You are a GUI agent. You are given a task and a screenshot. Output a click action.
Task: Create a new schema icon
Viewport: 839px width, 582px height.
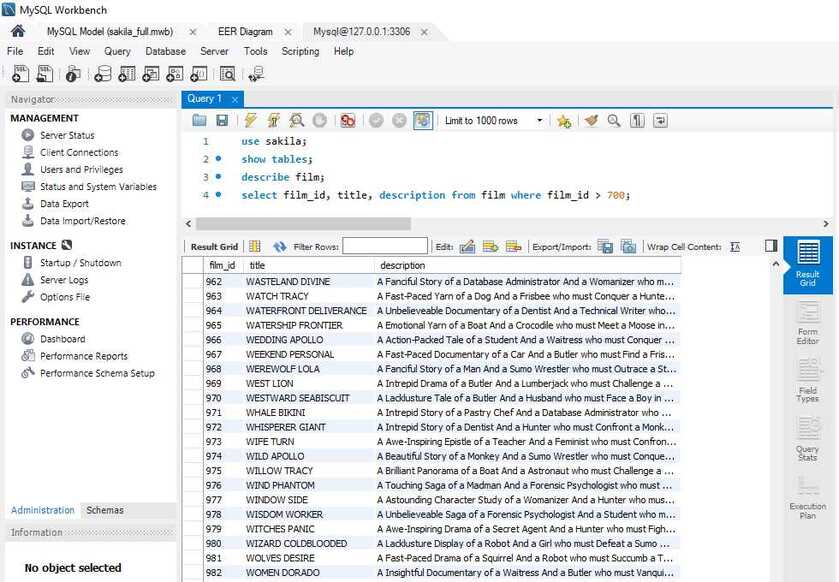tap(103, 74)
